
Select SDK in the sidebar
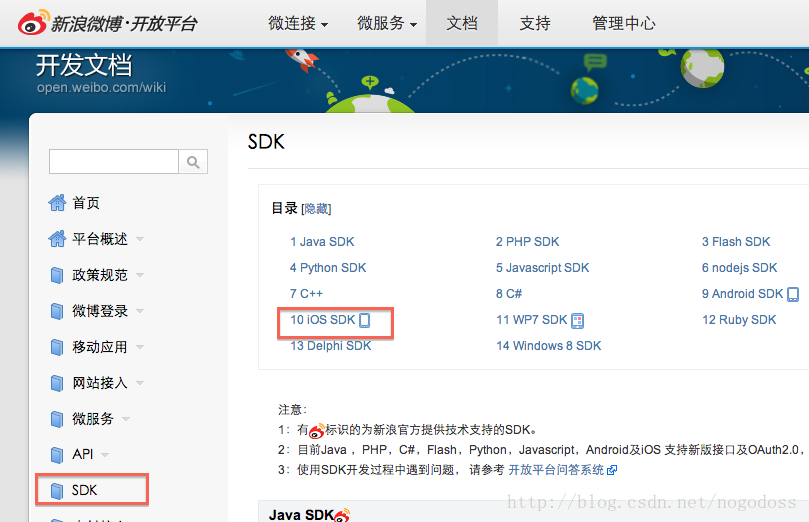(84, 490)
